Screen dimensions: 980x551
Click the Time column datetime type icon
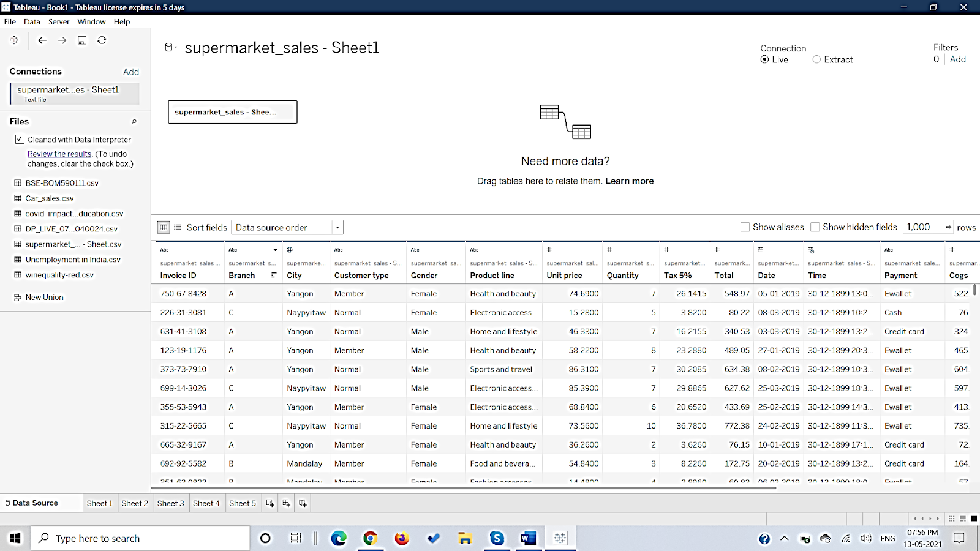[811, 250]
